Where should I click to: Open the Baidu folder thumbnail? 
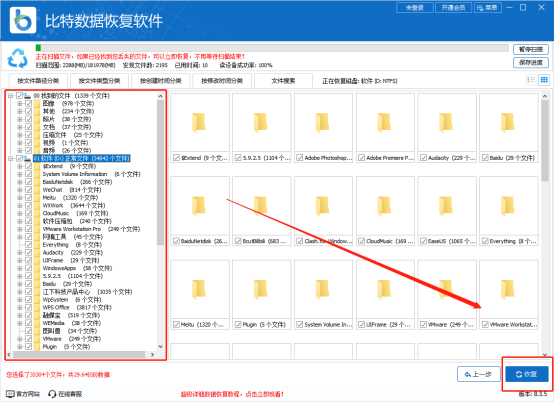click(508, 123)
